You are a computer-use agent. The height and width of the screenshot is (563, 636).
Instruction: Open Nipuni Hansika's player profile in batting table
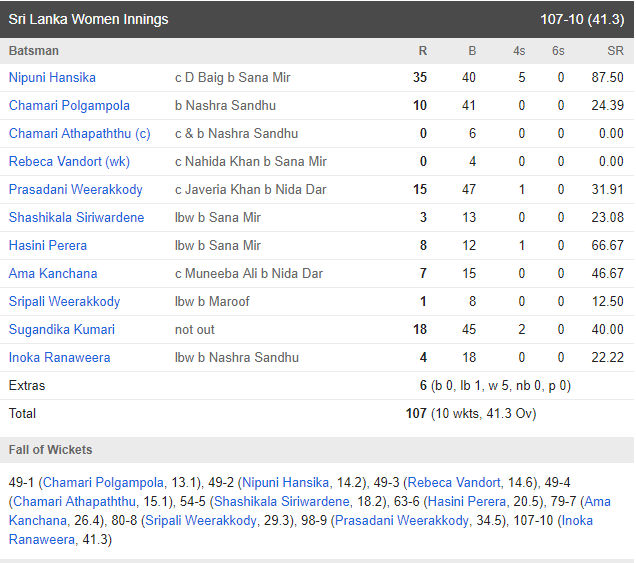(52, 77)
